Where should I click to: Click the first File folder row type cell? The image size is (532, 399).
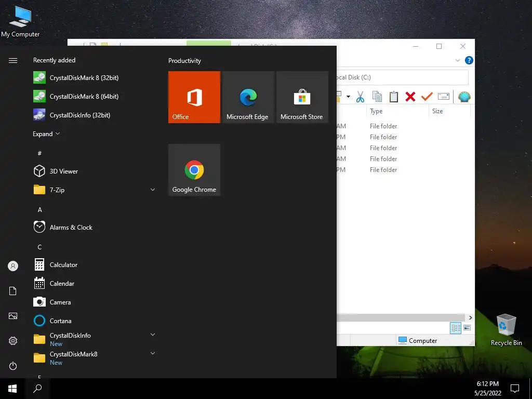[x=383, y=126]
